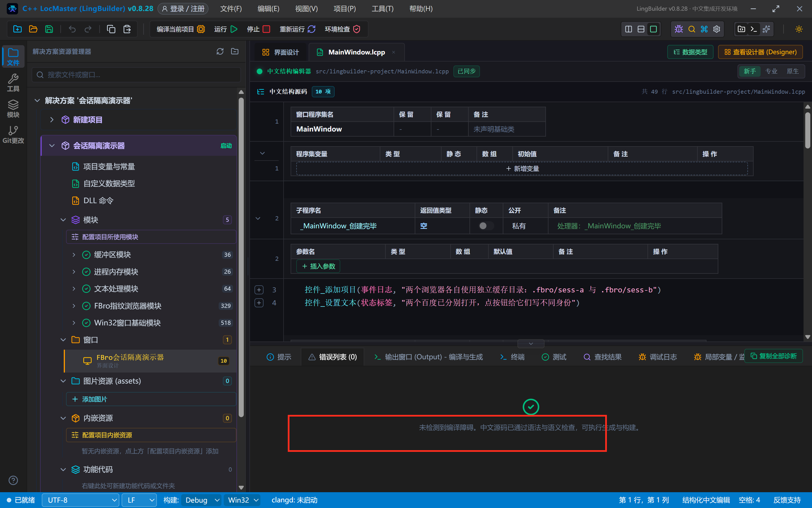The image size is (812, 508).
Task: Click the undo arrow icon
Action: pos(72,29)
